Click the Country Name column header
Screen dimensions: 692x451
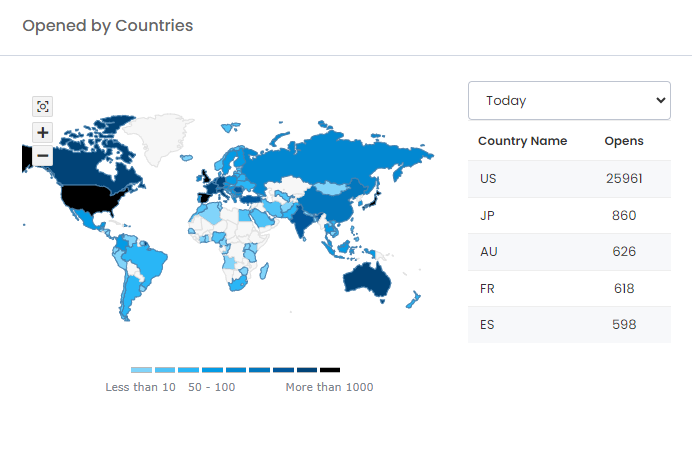[x=522, y=141]
